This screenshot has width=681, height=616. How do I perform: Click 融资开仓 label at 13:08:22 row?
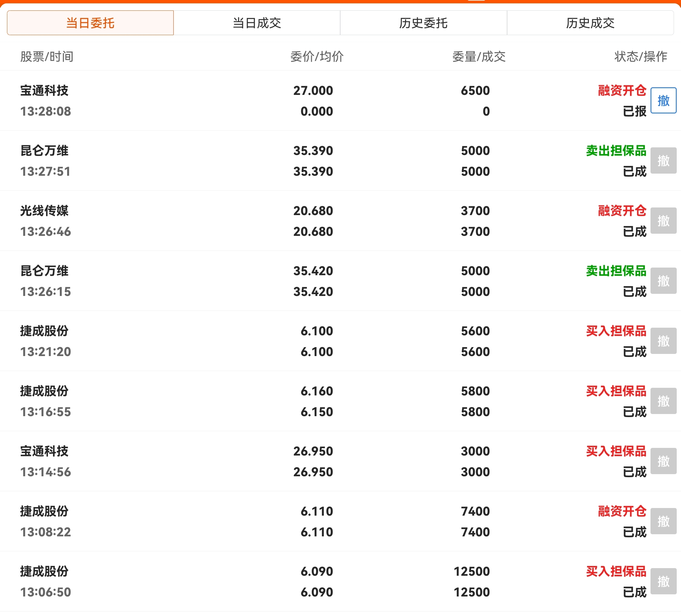click(x=622, y=511)
